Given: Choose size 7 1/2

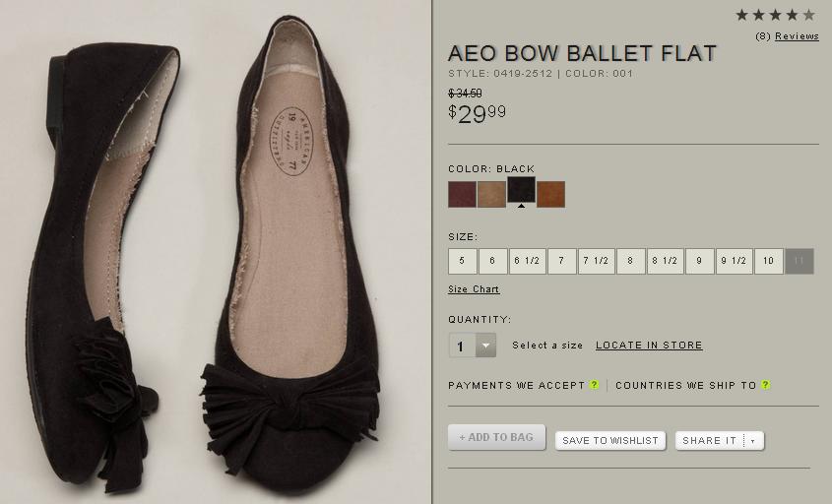Looking at the screenshot, I should pos(596,261).
